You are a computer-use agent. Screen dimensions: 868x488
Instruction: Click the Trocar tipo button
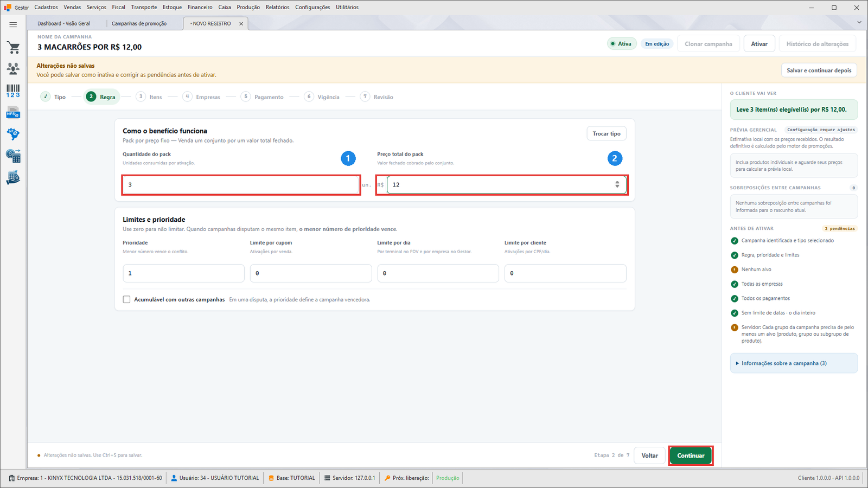(x=607, y=134)
